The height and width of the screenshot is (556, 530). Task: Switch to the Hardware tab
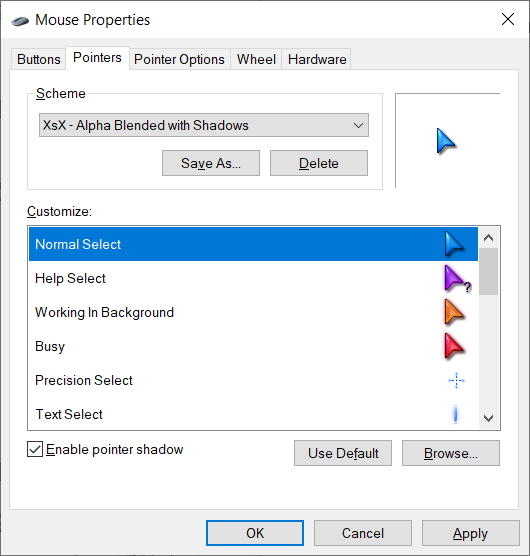pos(317,59)
